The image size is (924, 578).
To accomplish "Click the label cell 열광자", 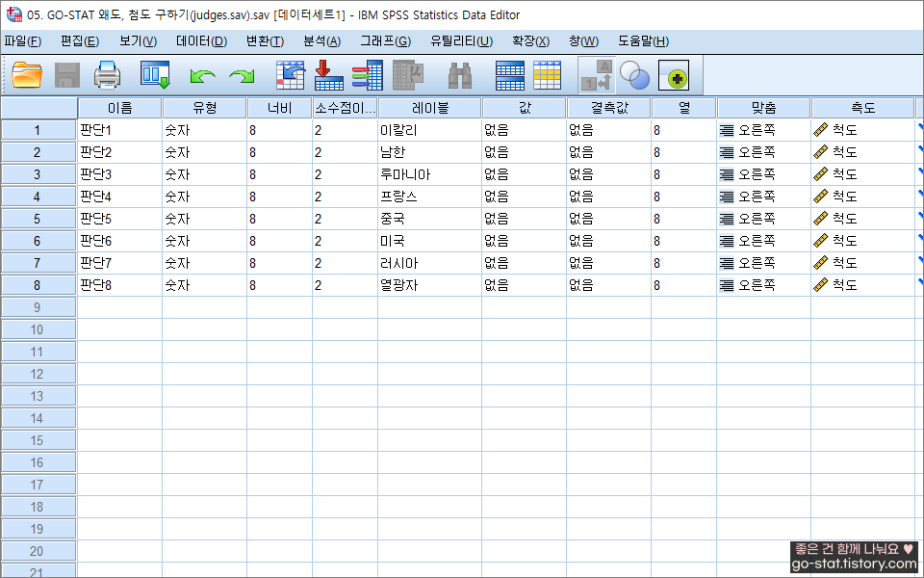I will click(430, 285).
